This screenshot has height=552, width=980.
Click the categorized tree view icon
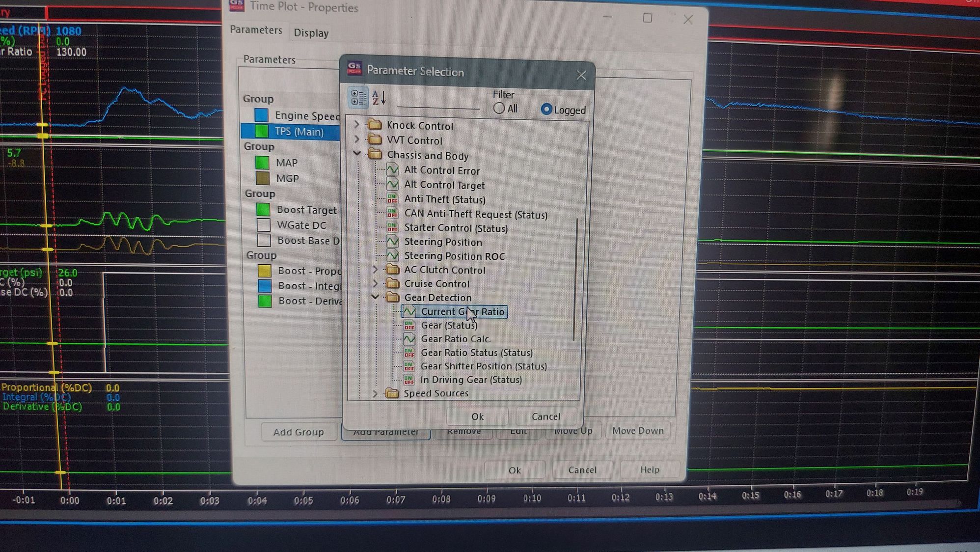358,98
